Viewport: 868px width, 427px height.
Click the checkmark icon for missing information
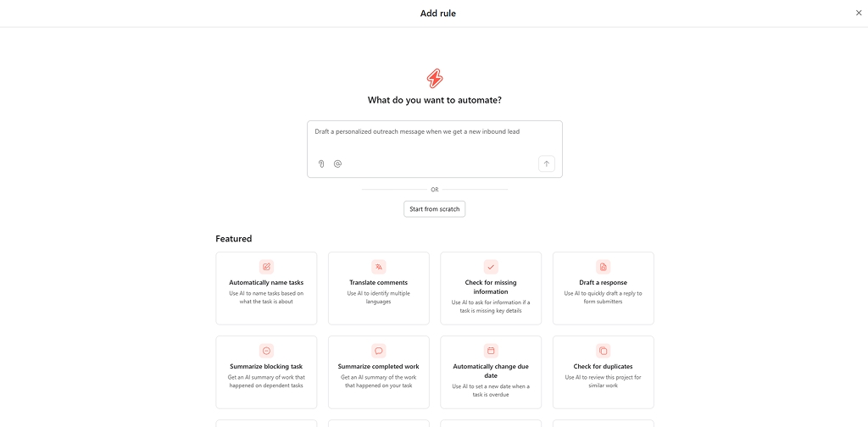(x=491, y=267)
